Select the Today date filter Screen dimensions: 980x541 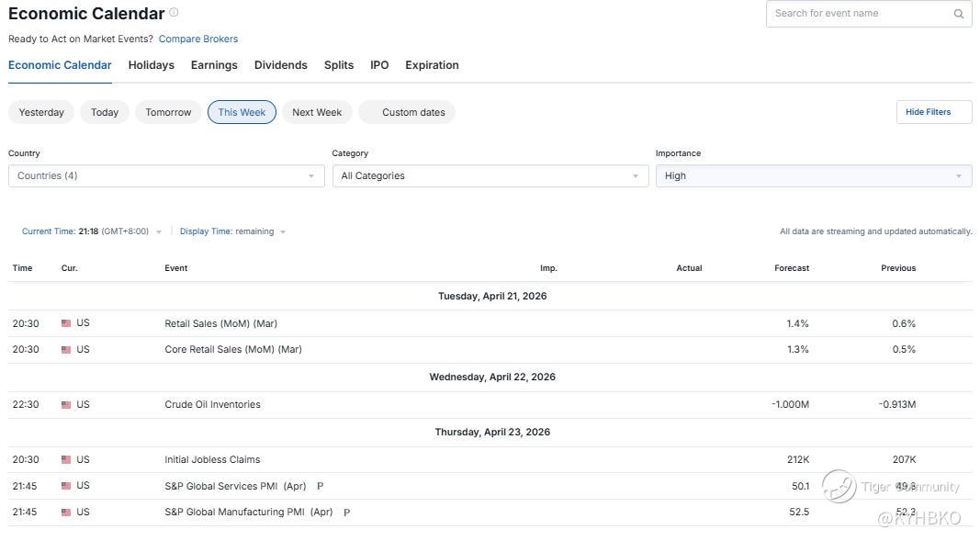[105, 112]
